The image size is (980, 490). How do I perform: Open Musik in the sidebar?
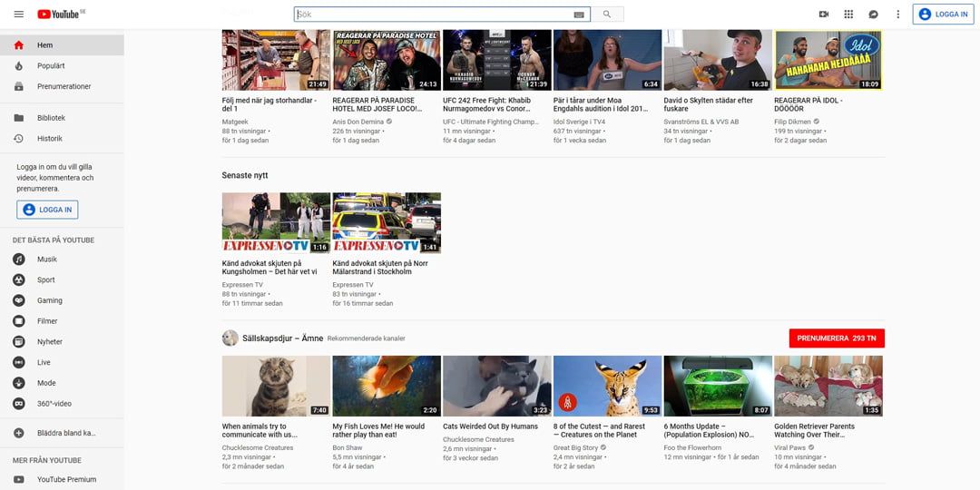click(x=62, y=259)
